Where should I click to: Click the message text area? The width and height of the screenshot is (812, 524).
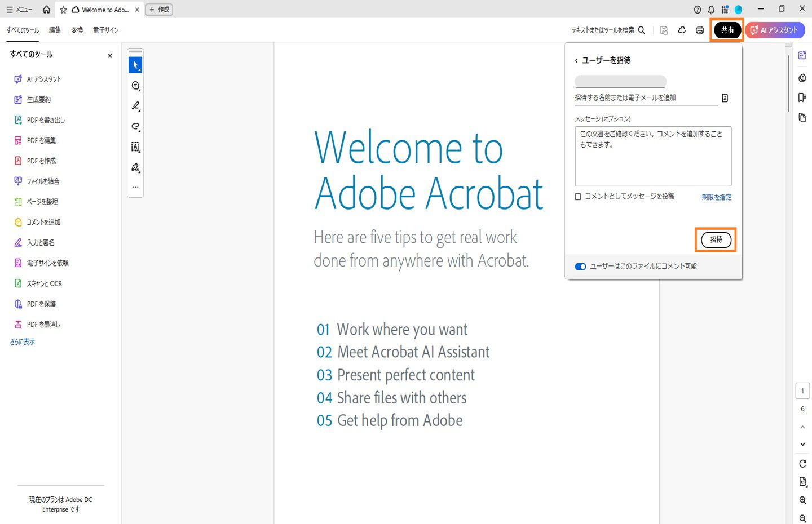click(653, 156)
